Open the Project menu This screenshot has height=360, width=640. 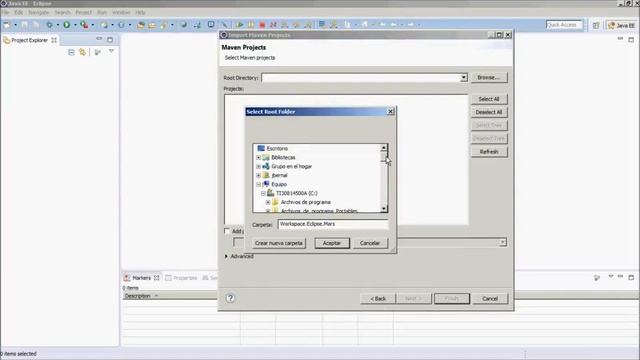[83, 13]
